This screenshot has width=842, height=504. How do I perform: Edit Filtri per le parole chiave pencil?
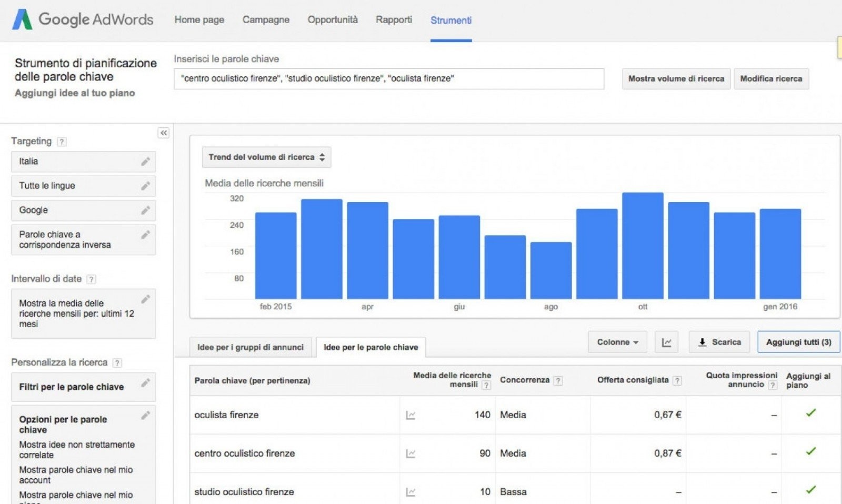pos(146,383)
